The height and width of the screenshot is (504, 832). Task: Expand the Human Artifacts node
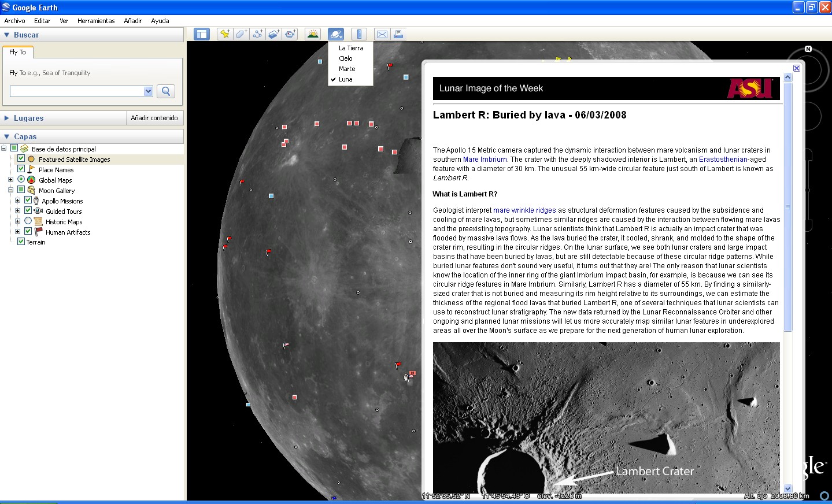point(17,232)
